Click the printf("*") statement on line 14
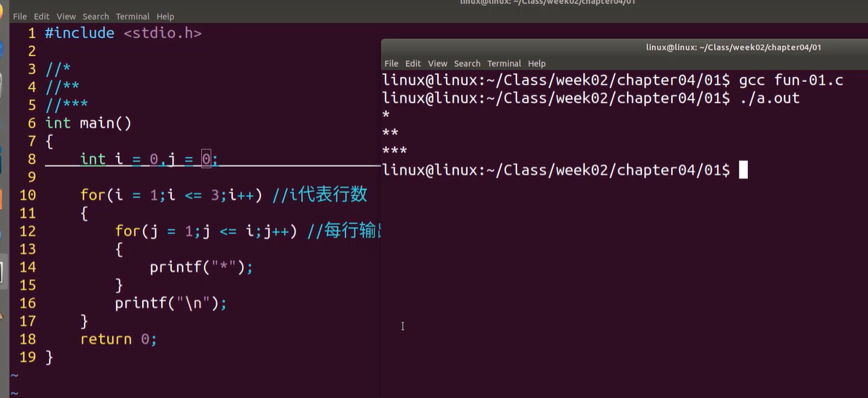This screenshot has height=398, width=868. (201, 267)
